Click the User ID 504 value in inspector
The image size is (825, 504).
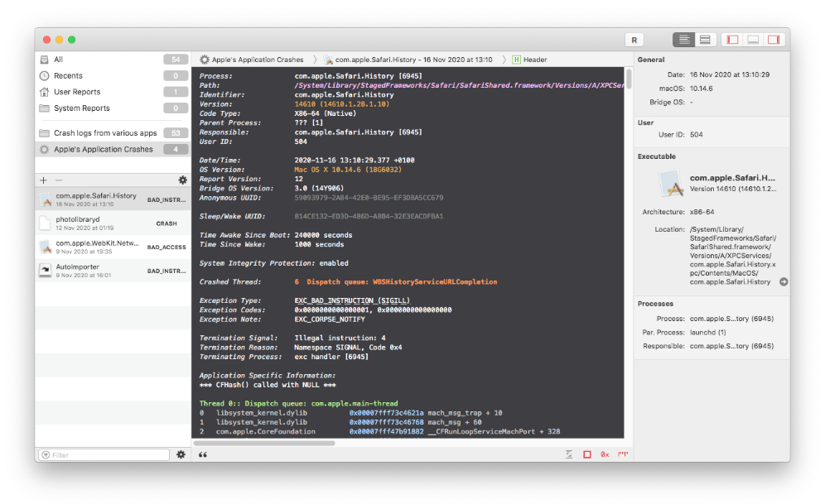(696, 135)
